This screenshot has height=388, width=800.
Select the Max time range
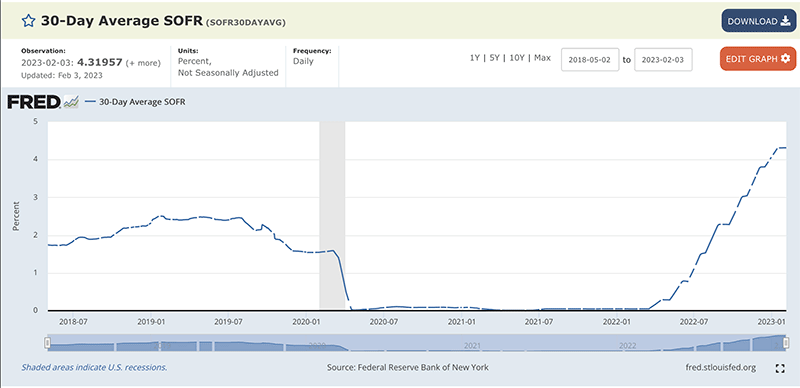542,58
